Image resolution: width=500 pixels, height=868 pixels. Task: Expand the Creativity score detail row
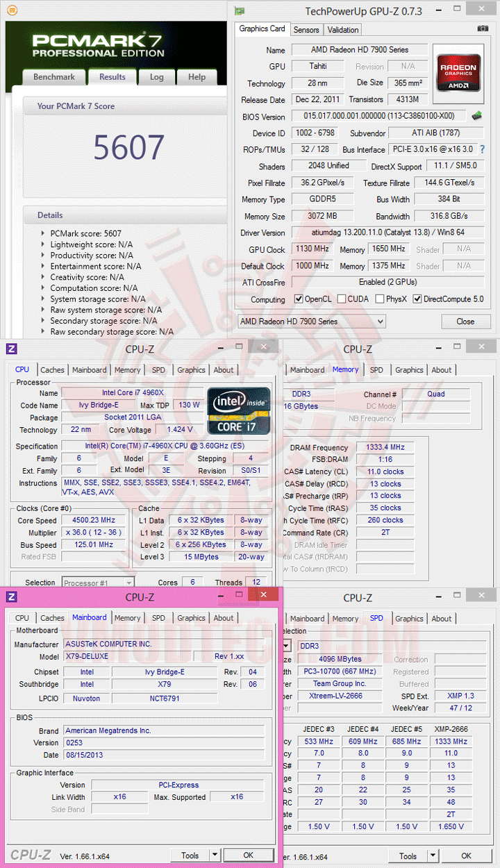(43, 277)
